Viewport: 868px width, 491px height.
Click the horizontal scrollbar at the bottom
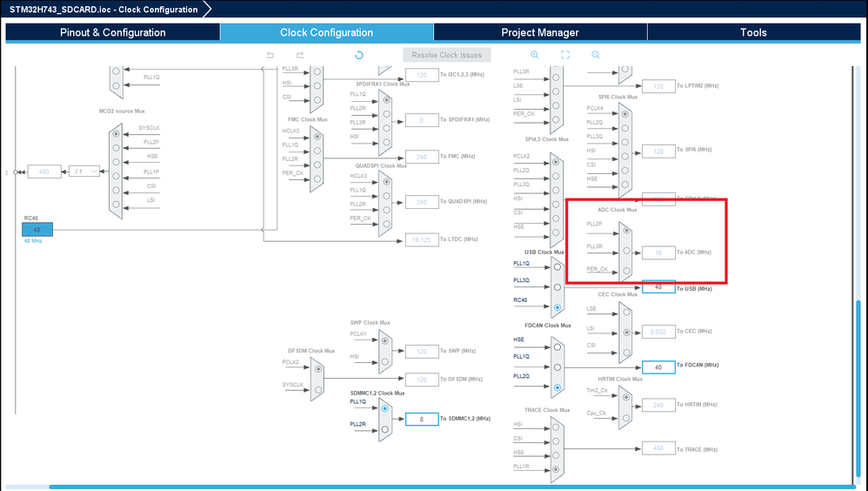tap(452, 488)
